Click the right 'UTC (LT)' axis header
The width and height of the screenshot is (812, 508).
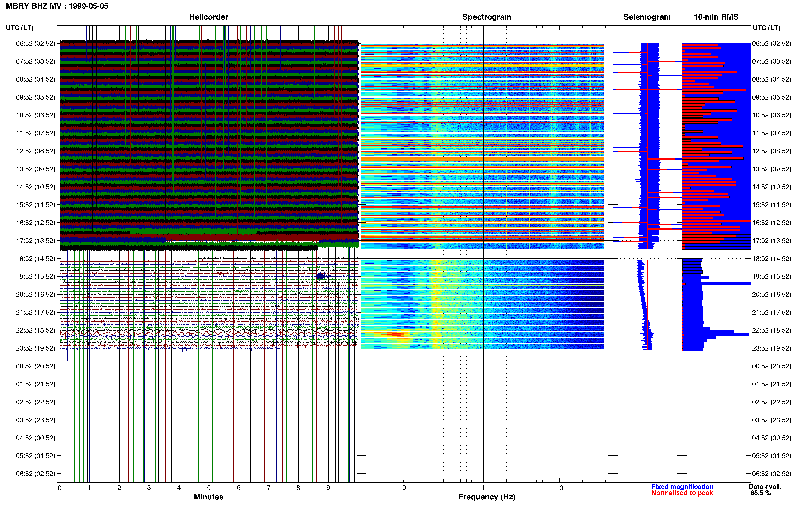coord(766,28)
